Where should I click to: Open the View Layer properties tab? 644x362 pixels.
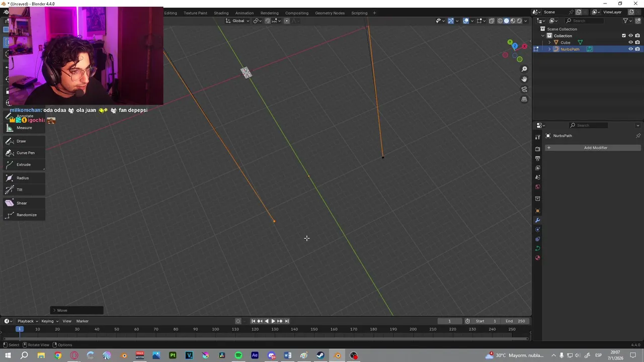[537, 168]
